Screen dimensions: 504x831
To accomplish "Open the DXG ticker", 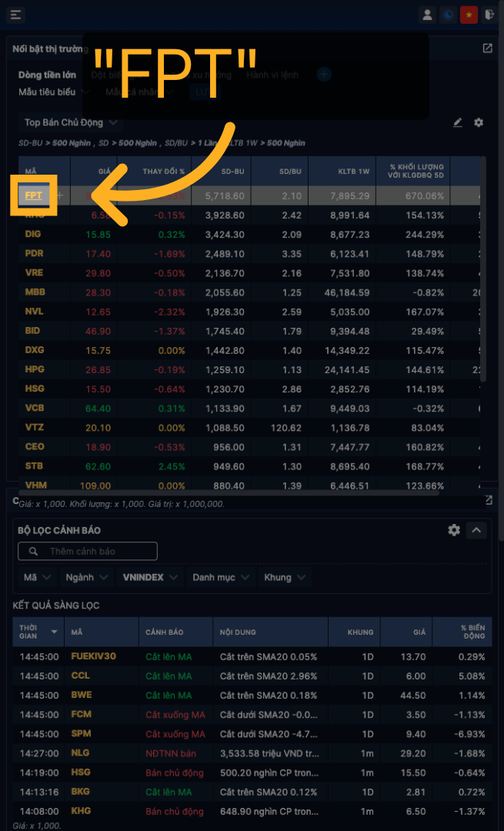I will point(34,350).
